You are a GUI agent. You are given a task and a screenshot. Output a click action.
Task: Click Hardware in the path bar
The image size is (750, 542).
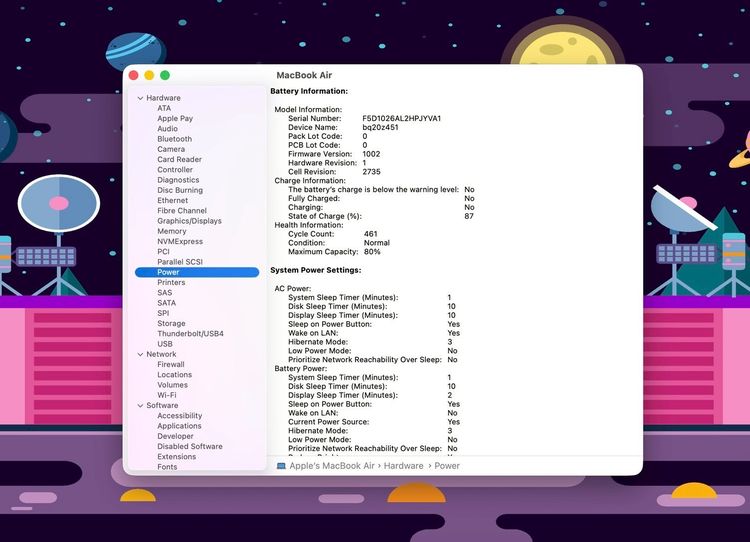click(403, 466)
